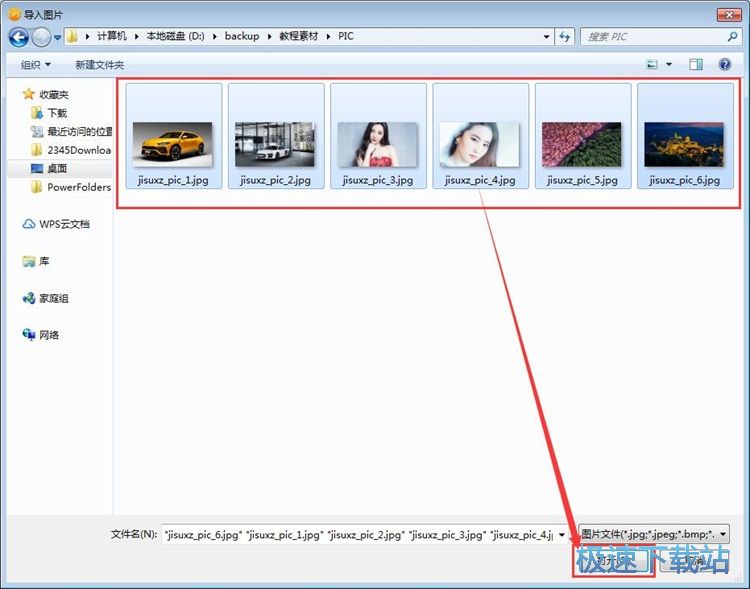Select 收藏夹 in the navigation pane
This screenshot has height=589, width=750.
54,95
